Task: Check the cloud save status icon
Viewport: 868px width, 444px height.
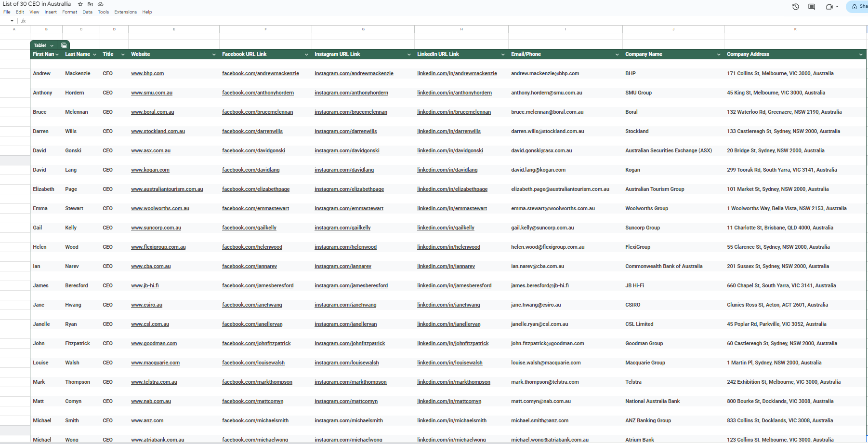Action: 101,4
